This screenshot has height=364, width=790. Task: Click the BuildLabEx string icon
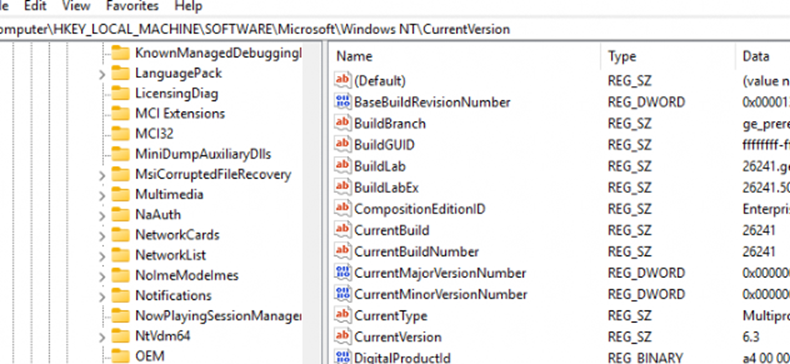coord(343,187)
